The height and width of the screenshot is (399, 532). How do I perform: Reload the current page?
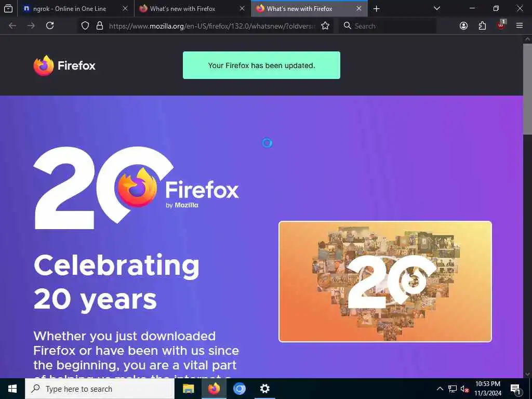tap(50, 25)
